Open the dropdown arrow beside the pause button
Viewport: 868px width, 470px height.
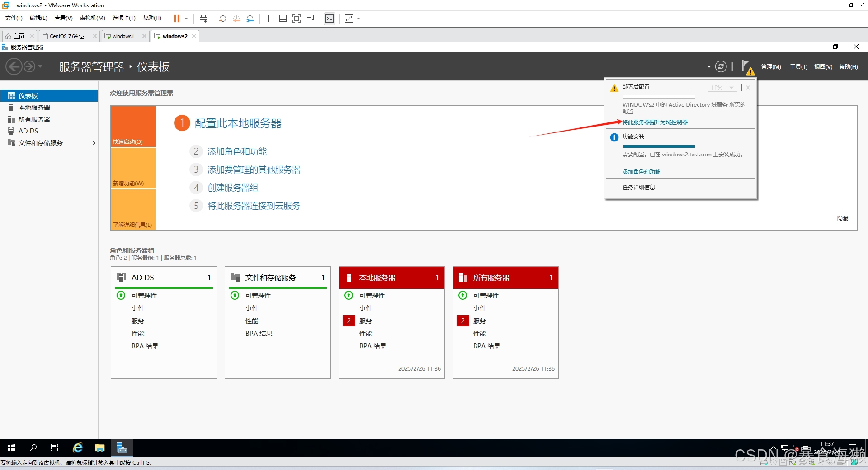[186, 19]
